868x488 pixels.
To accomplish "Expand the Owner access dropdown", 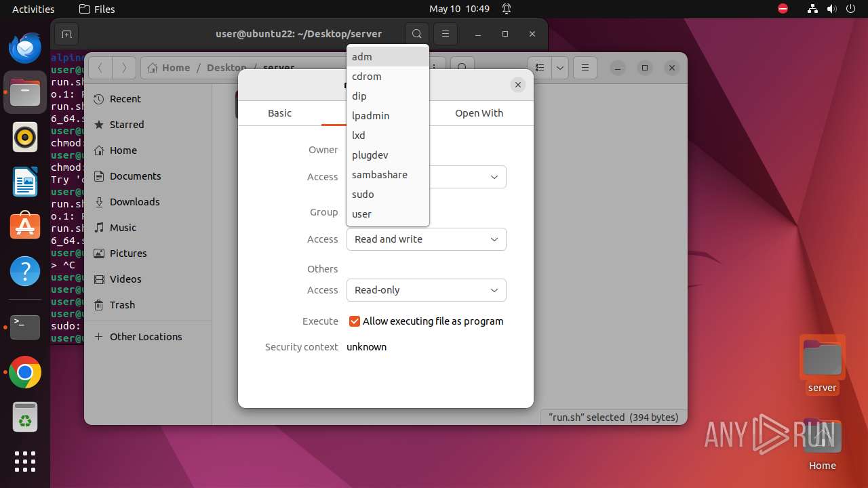I will pyautogui.click(x=468, y=177).
